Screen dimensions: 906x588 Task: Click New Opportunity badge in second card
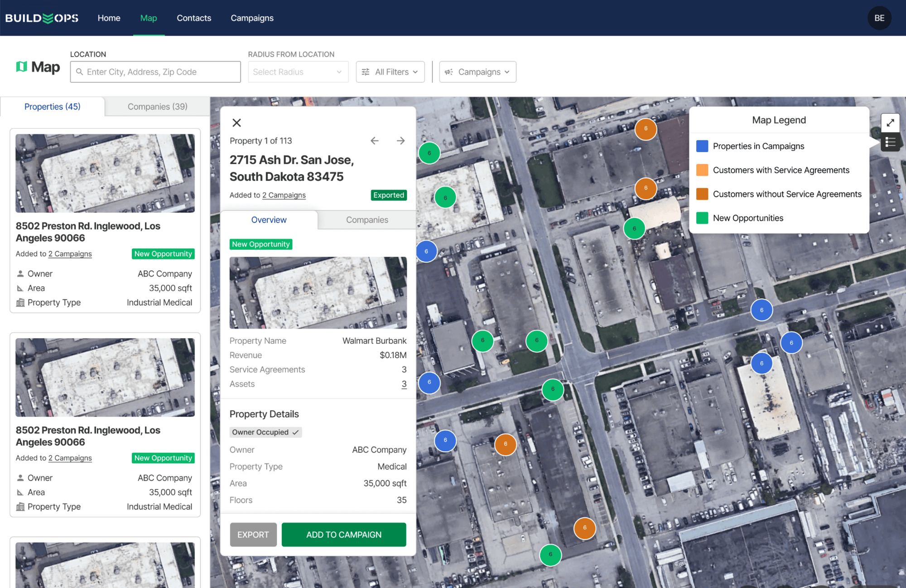coord(163,458)
